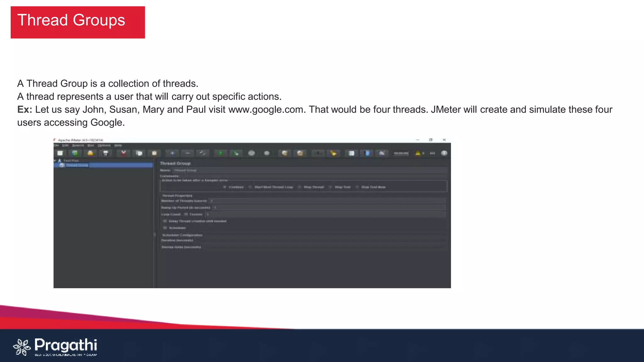Click the green Start test icon
Image resolution: width=644 pixels, height=362 pixels.
[x=221, y=153]
